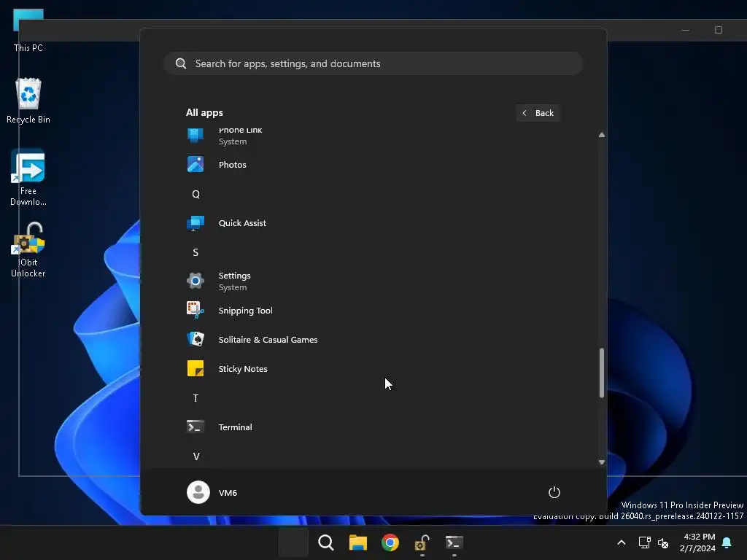The height and width of the screenshot is (560, 747).
Task: Click the scrollbar down arrow
Action: (602, 462)
